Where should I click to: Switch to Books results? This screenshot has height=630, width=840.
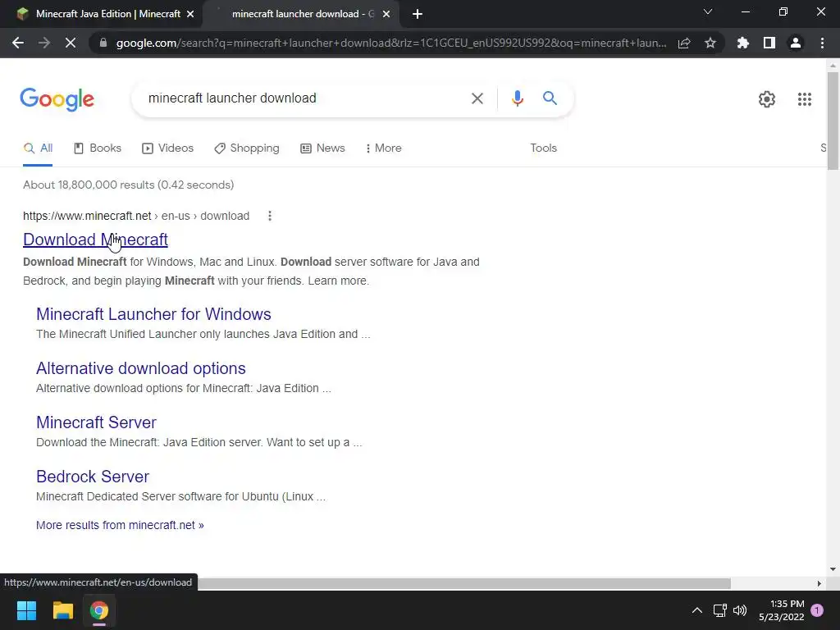point(97,148)
